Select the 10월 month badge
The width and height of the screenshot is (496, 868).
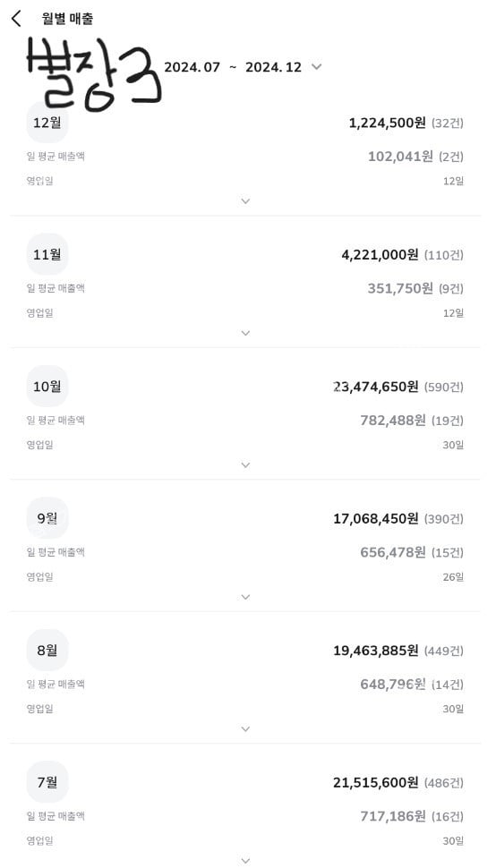coord(47,386)
